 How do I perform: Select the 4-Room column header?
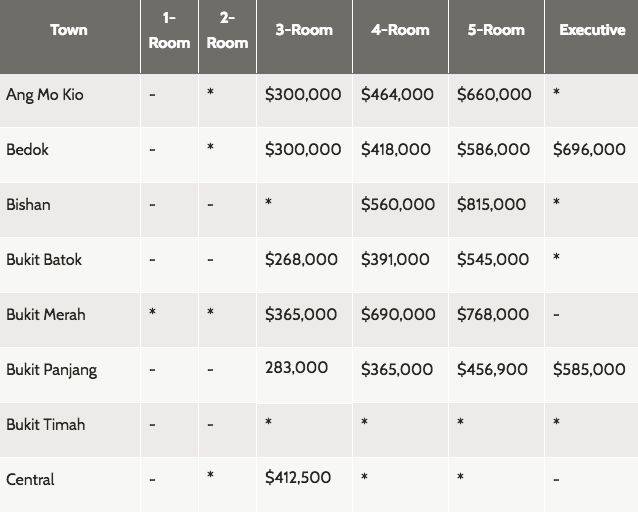399,30
